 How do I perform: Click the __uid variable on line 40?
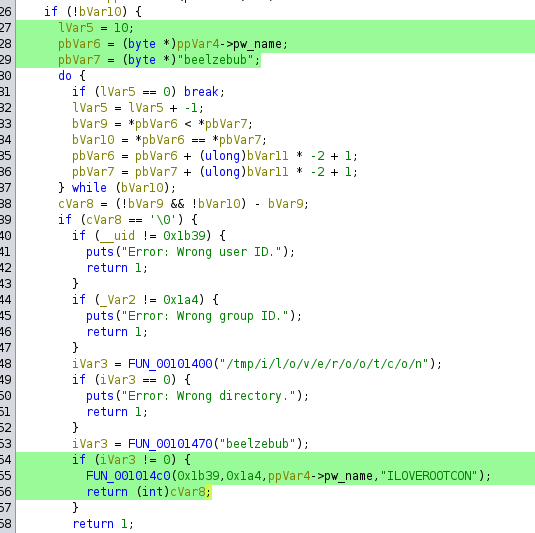point(117,236)
